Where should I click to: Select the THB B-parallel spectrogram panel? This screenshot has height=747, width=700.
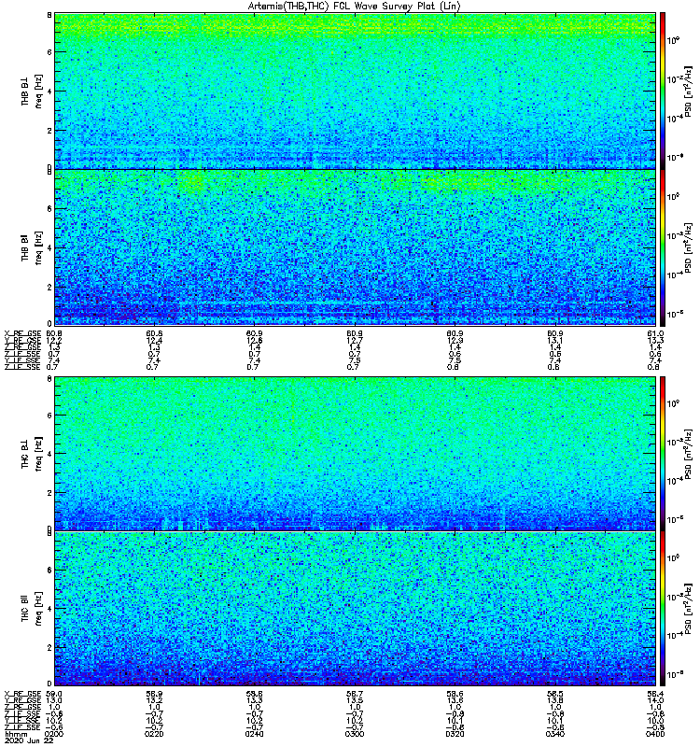[356, 247]
